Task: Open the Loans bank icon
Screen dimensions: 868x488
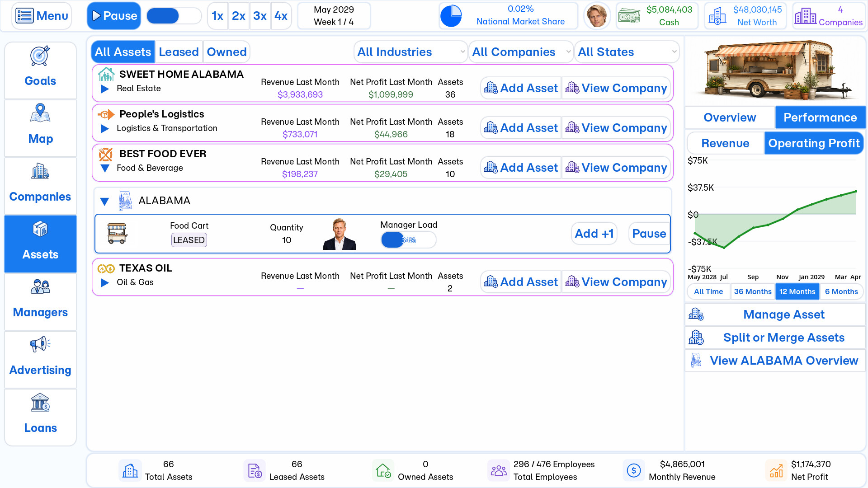Action: click(40, 402)
